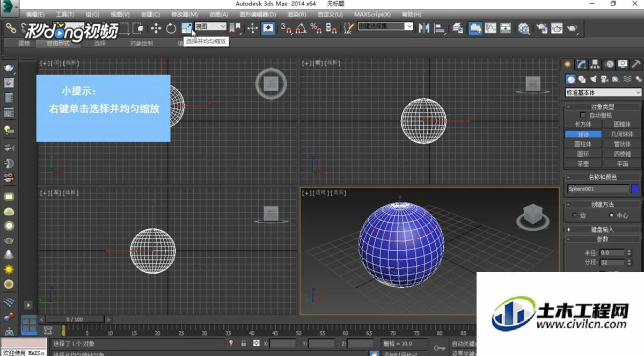Click the Align tool icon
The width and height of the screenshot is (644, 356).
(440, 28)
